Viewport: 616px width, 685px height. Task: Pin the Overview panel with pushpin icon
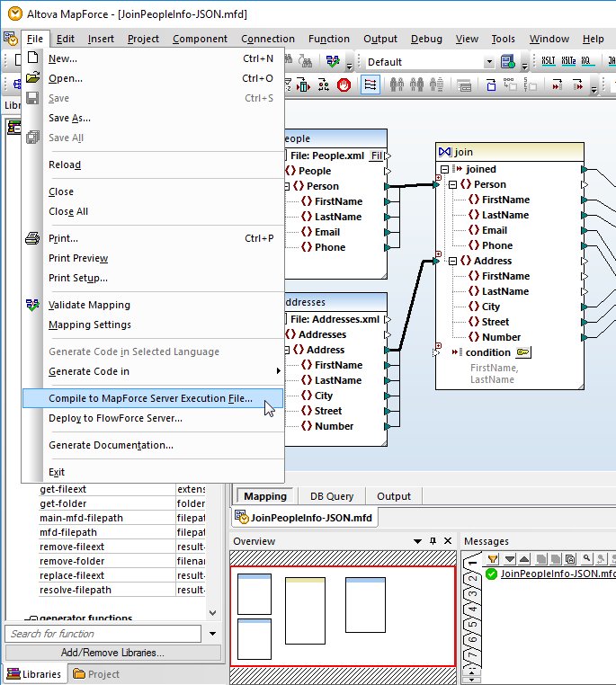pyautogui.click(x=433, y=541)
